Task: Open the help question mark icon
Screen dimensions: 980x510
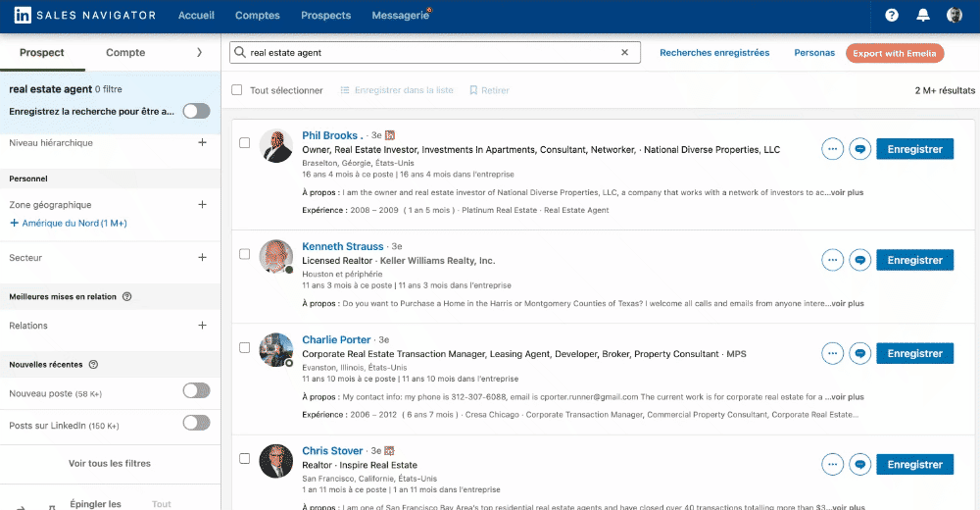Action: click(891, 15)
